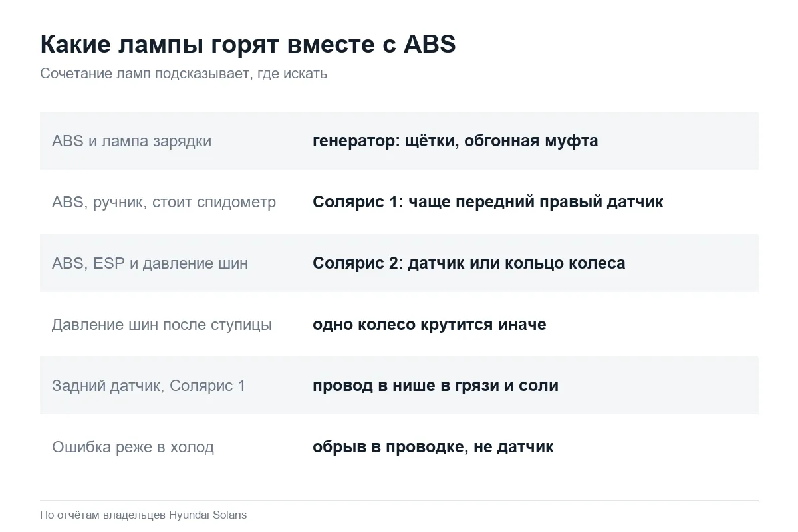Select 'одно колесо крутится иначе'
Image resolution: width=798 pixels, height=532 pixels.
click(x=430, y=325)
